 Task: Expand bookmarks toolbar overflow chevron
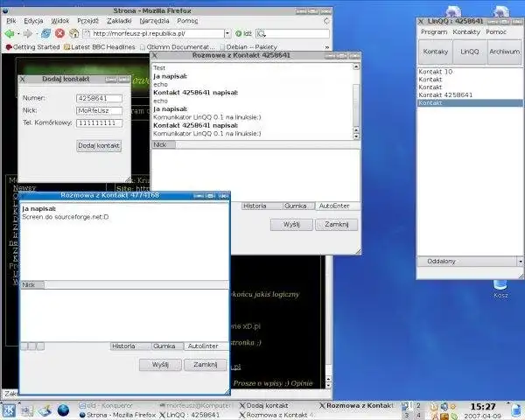click(327, 47)
